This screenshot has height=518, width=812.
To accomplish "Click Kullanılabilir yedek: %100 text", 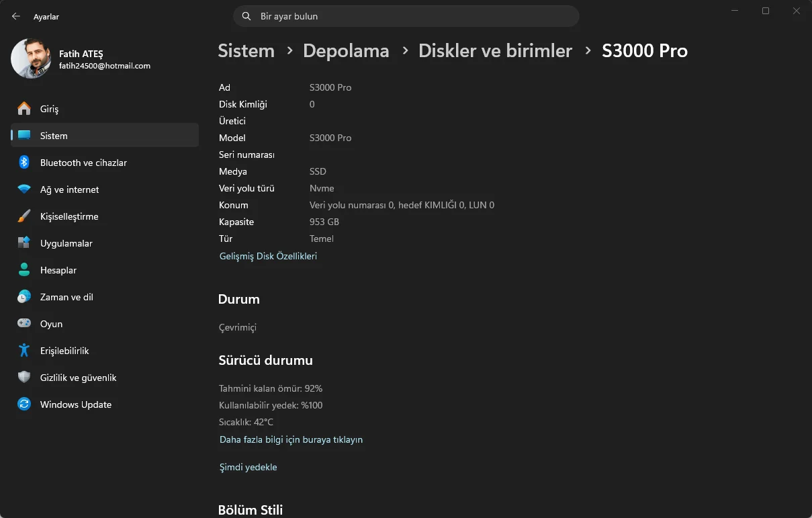I will point(271,405).
